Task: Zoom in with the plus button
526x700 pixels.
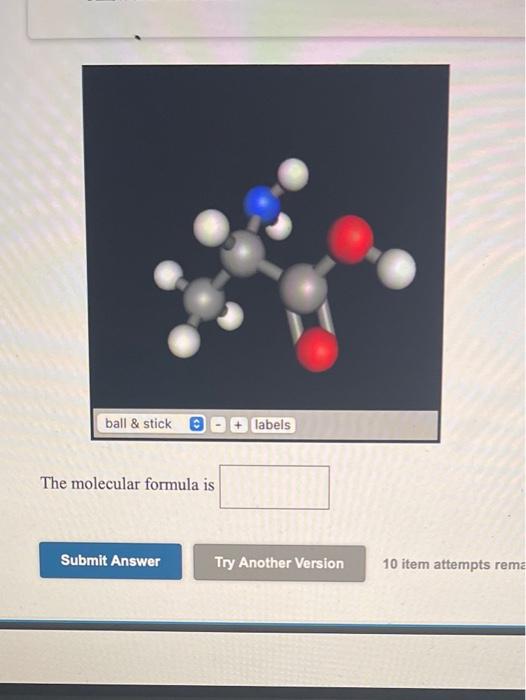Action: [238, 425]
